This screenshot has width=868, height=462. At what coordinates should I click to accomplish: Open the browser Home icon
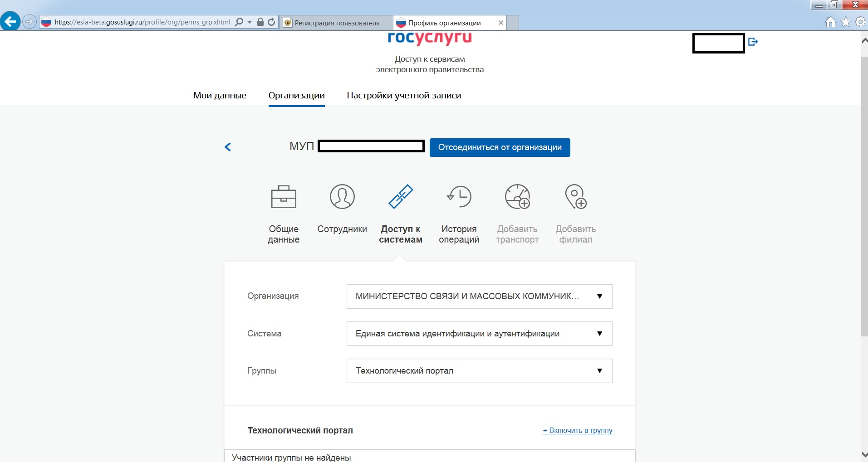(x=830, y=22)
